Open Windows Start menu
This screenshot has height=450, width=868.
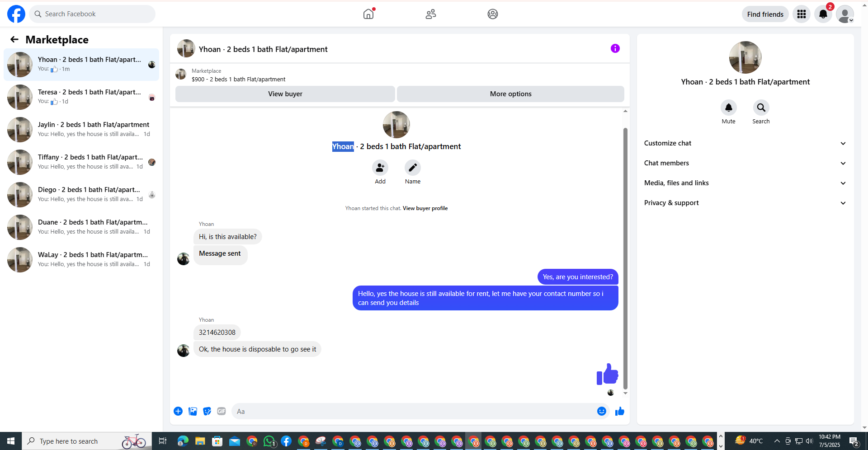11,441
